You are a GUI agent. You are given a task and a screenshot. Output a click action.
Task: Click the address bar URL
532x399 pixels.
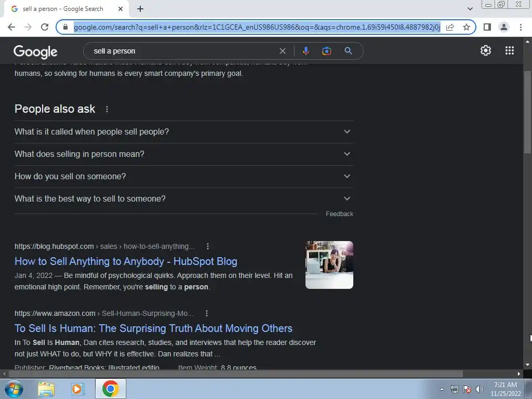(257, 27)
